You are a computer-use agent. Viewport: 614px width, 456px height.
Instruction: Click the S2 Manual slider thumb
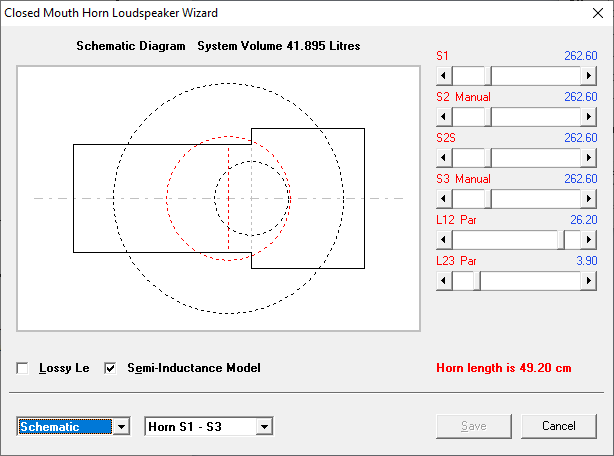pos(488,117)
